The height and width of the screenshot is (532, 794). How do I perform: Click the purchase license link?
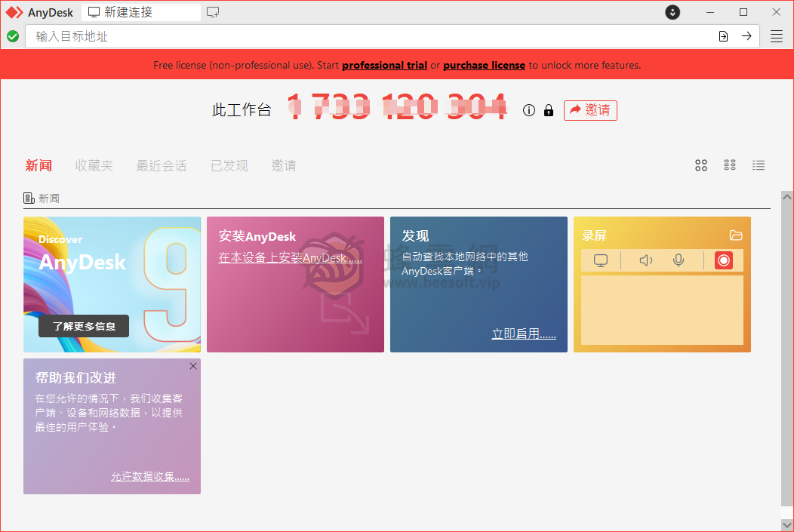point(484,66)
